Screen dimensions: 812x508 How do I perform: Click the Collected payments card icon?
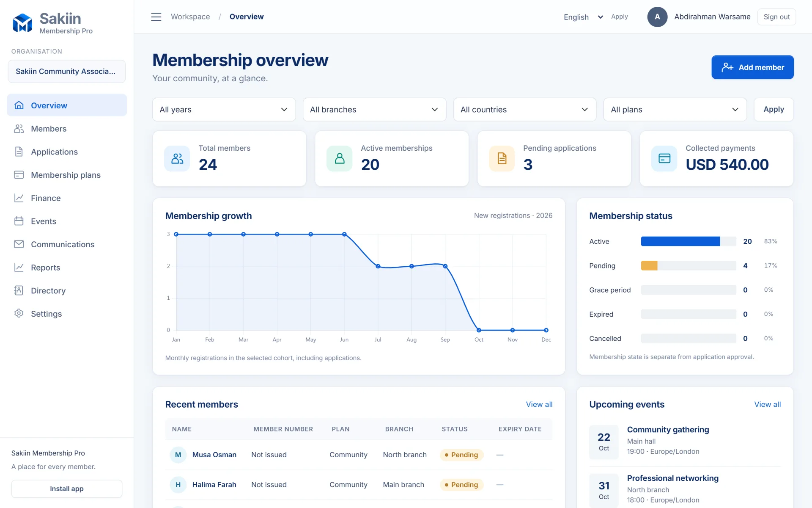664,159
